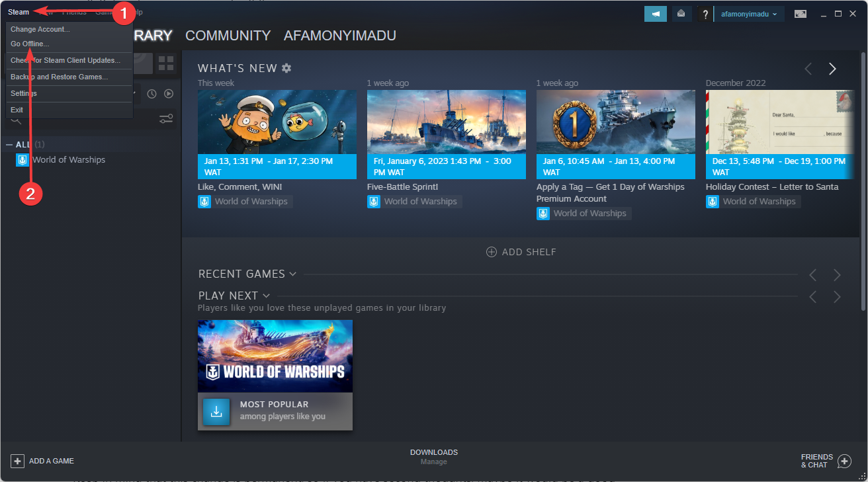Click the Add Shelf button
868x482 pixels.
point(521,252)
